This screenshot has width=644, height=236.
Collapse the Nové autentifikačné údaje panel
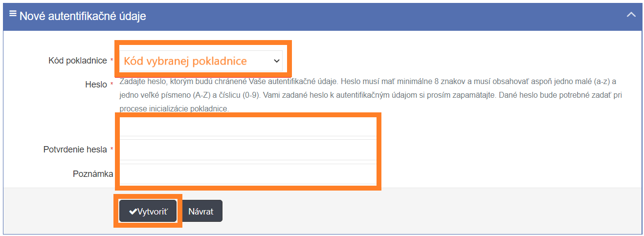631,15
